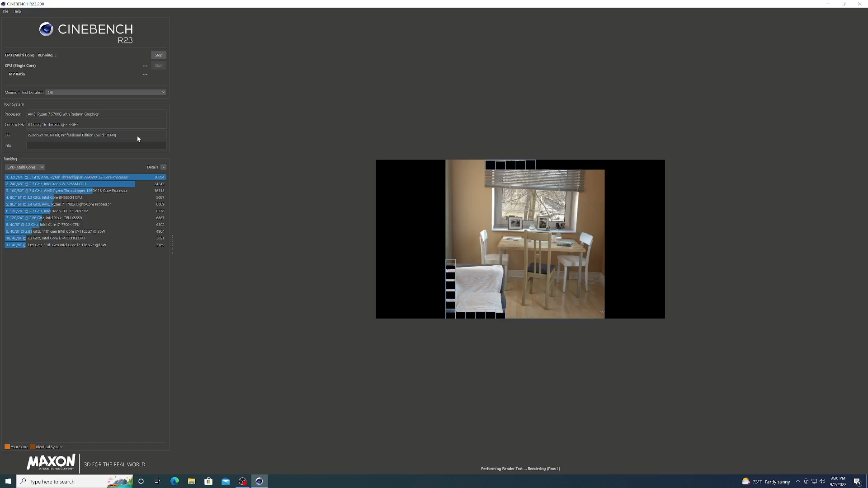Select the Ryzen 7 1700X ranking row

pos(85,204)
